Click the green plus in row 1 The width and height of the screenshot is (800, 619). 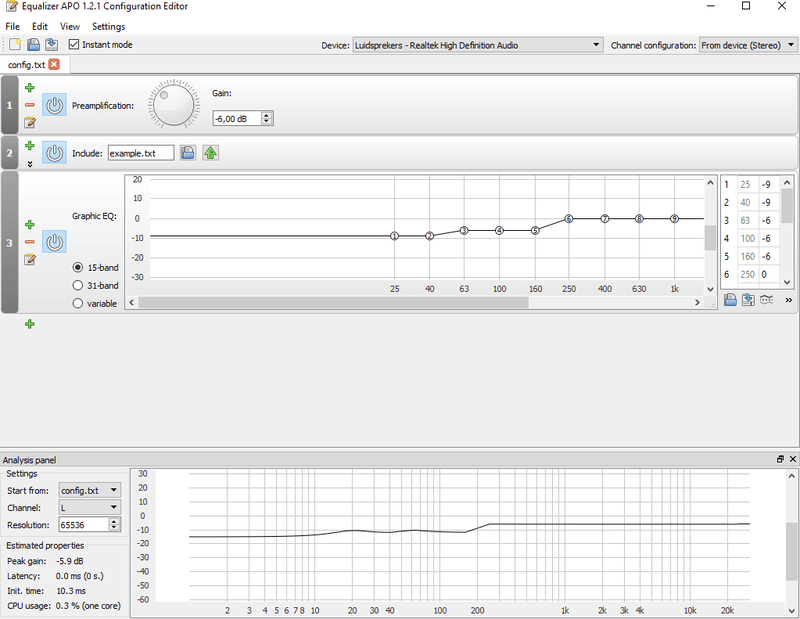(30, 88)
